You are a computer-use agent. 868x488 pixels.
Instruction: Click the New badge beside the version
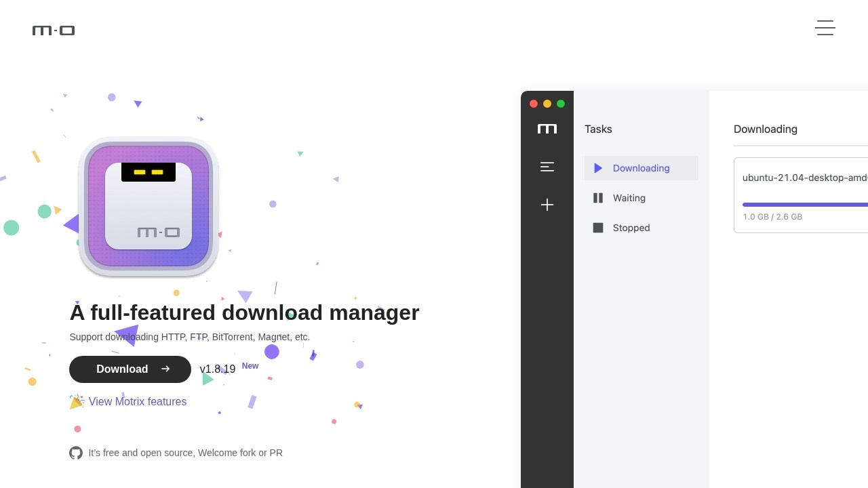250,366
